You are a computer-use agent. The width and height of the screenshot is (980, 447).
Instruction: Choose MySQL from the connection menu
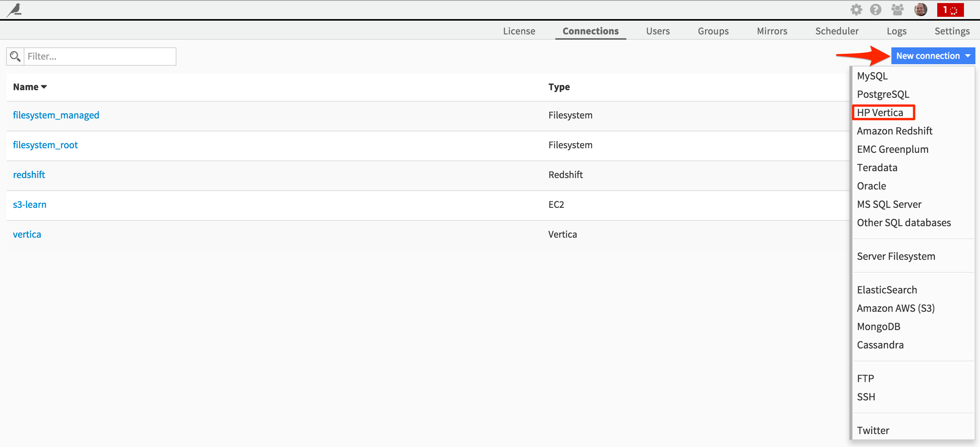tap(872, 76)
